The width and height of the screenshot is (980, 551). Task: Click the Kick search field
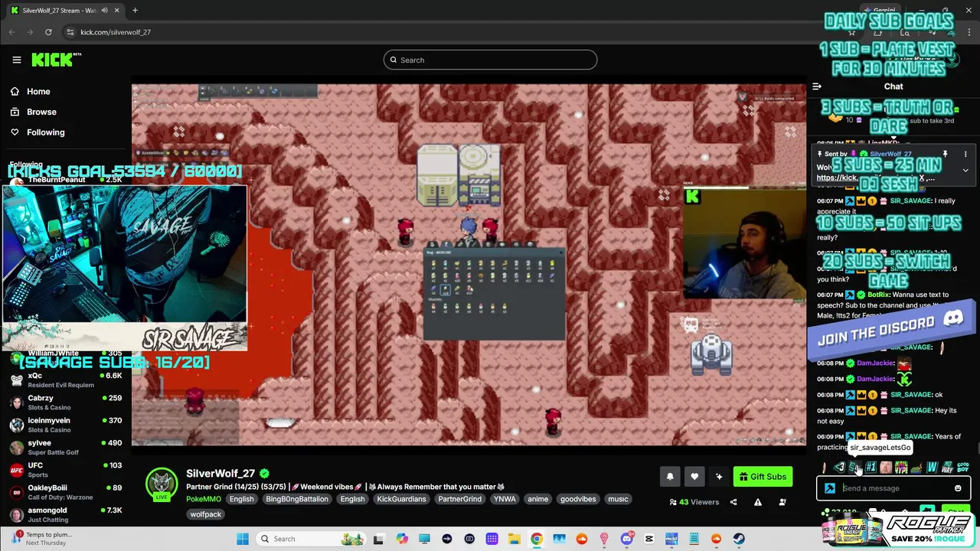[x=490, y=60]
